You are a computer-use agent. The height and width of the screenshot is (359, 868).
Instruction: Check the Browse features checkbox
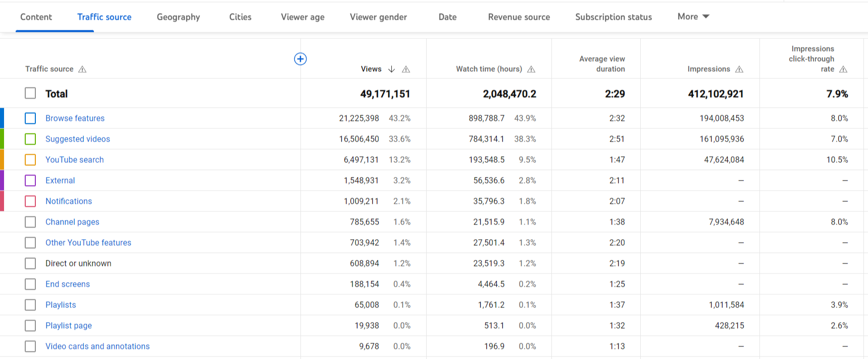(30, 118)
